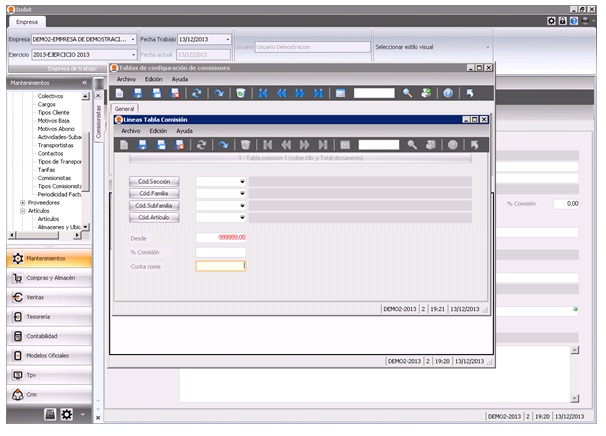Screen dimensions: 606x436
Task: Open the Cód.Sección dropdown list
Action: (x=241, y=181)
